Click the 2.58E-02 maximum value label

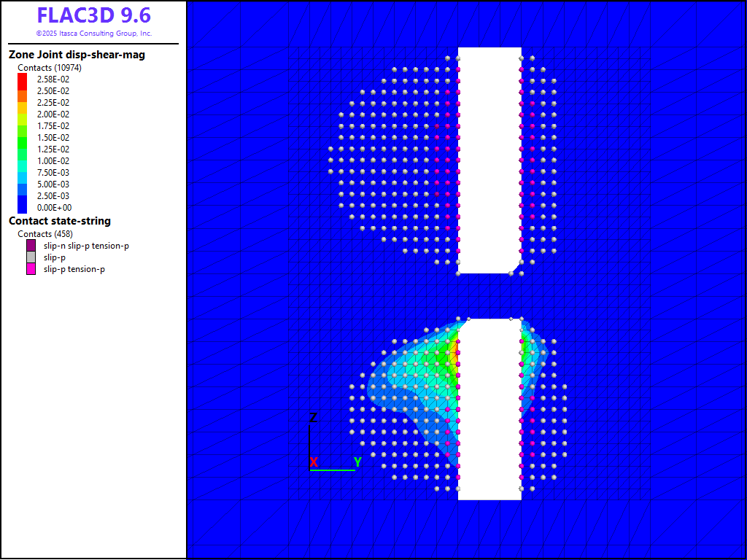[53, 79]
